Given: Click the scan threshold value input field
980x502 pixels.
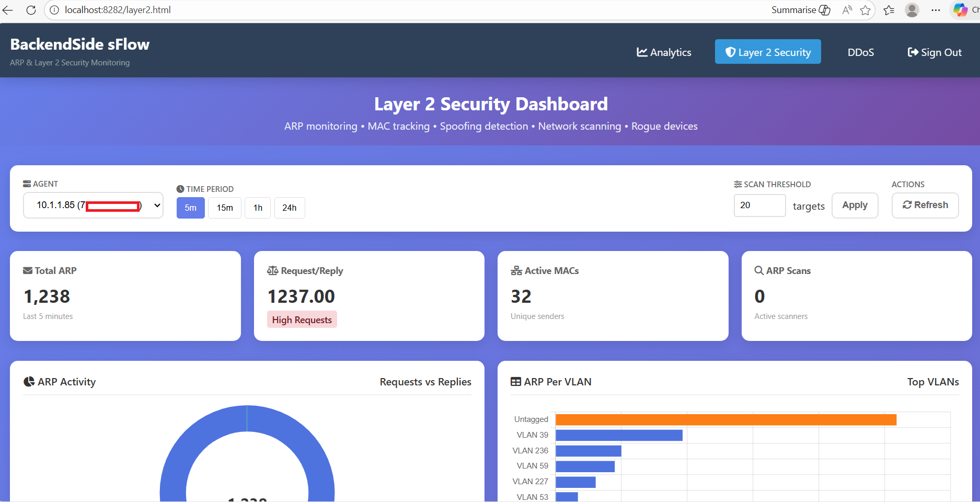Looking at the screenshot, I should coord(759,205).
